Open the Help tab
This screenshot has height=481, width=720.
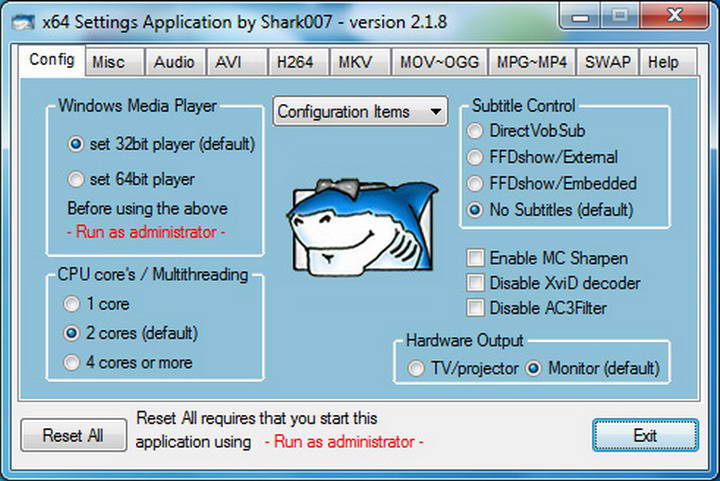(x=669, y=62)
